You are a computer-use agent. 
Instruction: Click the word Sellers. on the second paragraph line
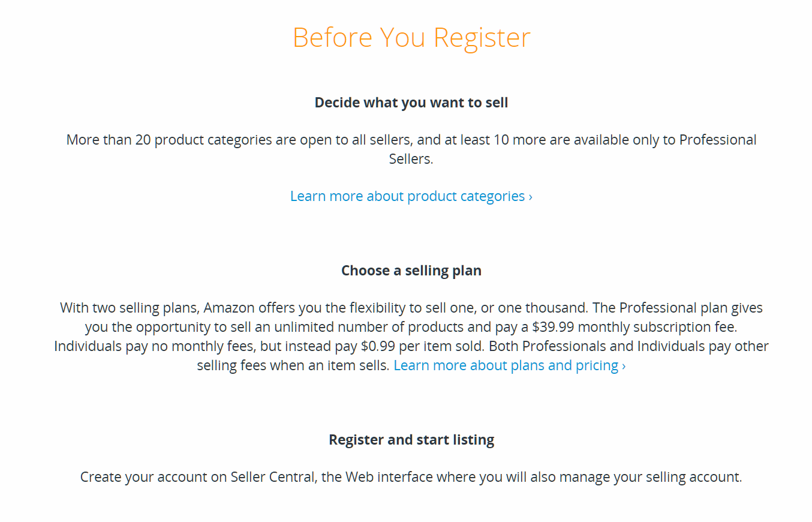tap(411, 159)
